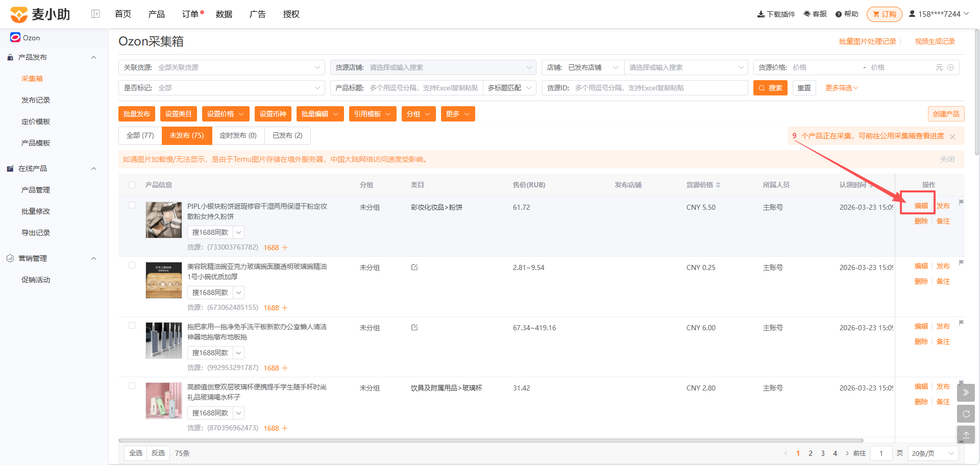Click the 重置 button
This screenshot has width=980, height=465.
[804, 88]
